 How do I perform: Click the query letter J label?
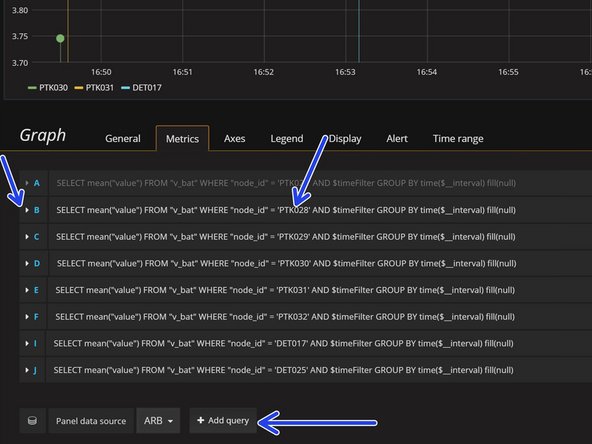(x=35, y=370)
